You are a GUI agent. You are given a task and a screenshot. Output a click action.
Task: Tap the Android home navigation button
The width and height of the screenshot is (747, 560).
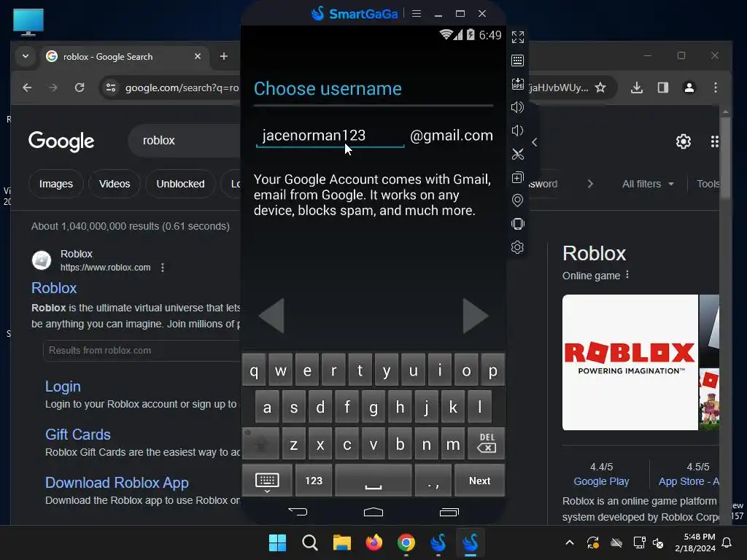(373, 512)
